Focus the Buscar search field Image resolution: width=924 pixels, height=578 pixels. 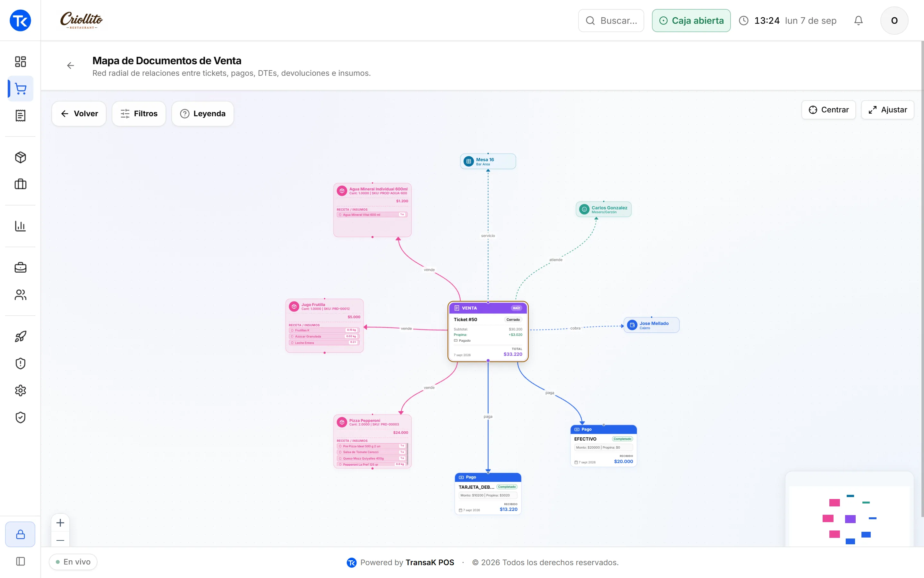point(611,20)
